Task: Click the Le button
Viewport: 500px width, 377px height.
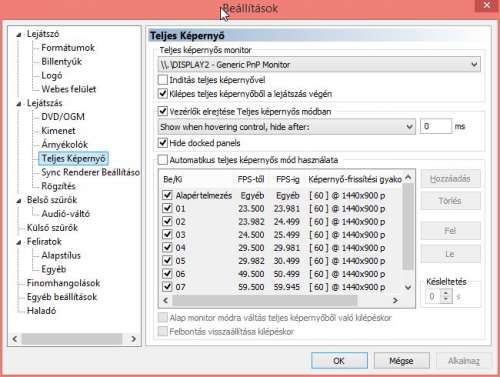Action: coord(450,254)
